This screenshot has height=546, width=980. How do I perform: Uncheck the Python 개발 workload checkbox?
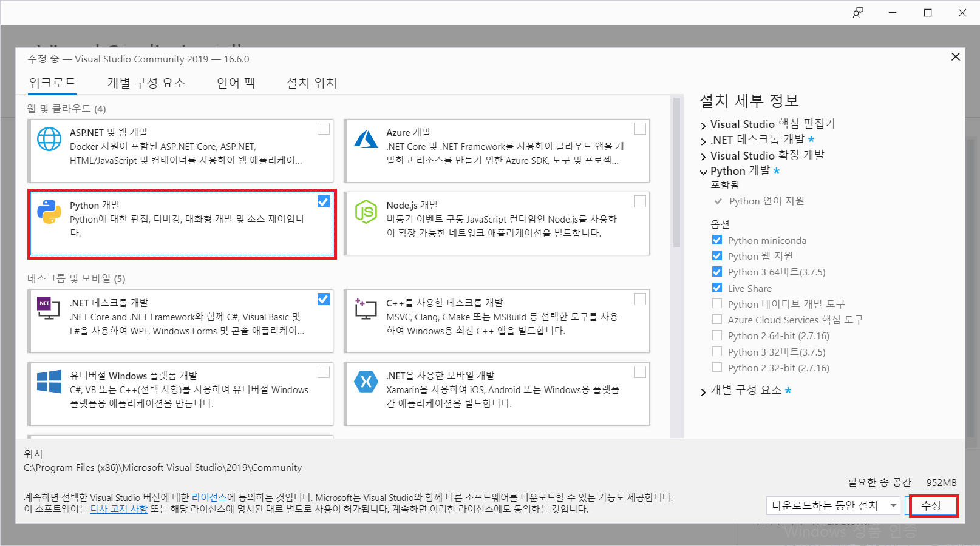pyautogui.click(x=324, y=201)
